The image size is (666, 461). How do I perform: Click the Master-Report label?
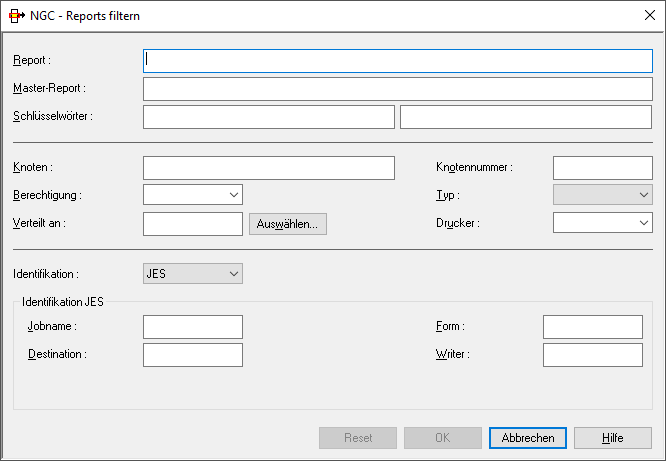pos(49,88)
